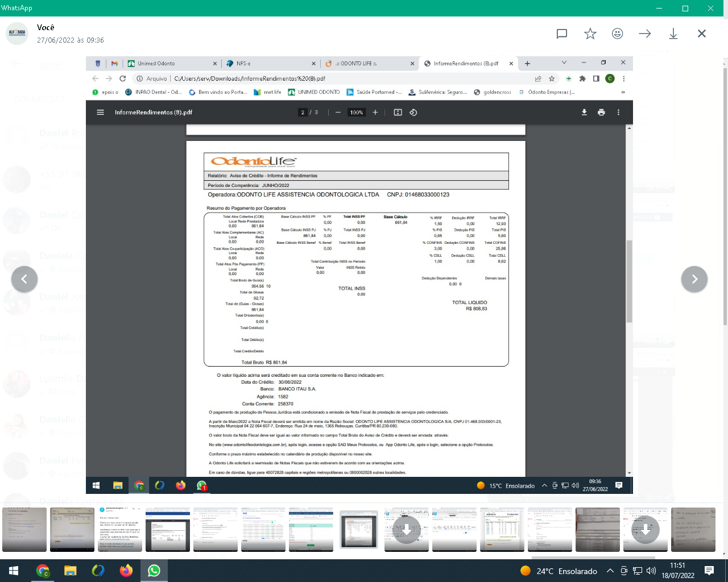Select the first thumbnail in the strip
Viewport: 728px width, 582px height.
click(24, 530)
